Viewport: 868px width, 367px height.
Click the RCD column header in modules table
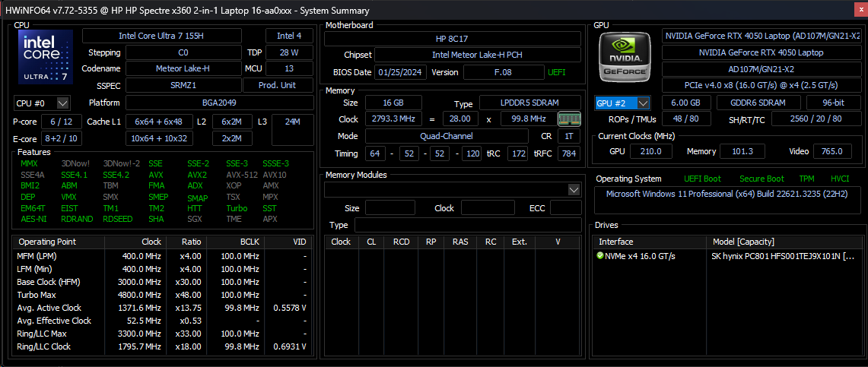[x=401, y=242]
